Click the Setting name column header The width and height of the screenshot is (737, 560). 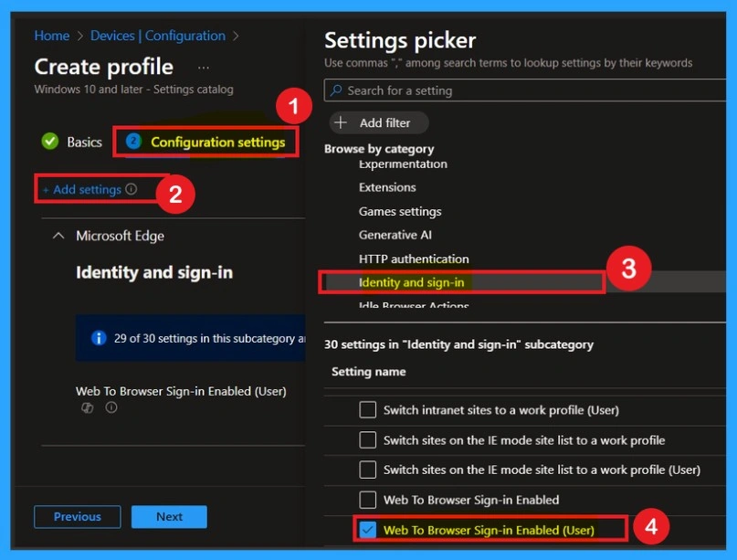[x=369, y=372]
